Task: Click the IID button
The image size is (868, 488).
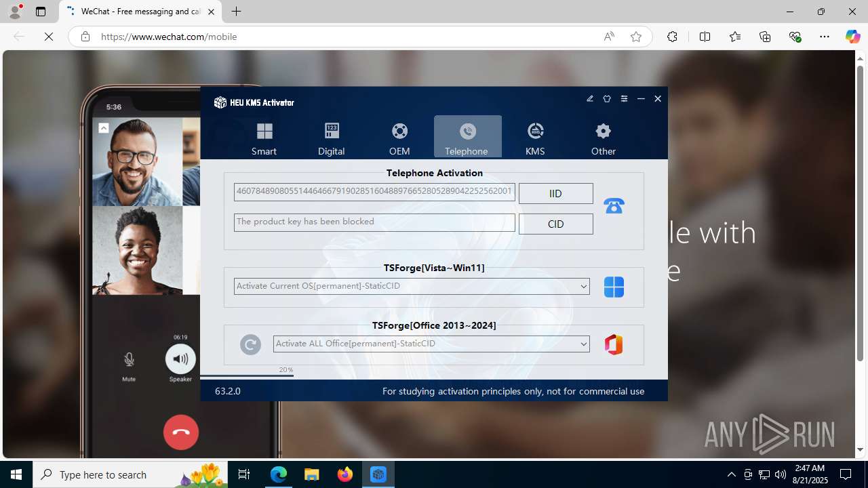Action: 555,193
